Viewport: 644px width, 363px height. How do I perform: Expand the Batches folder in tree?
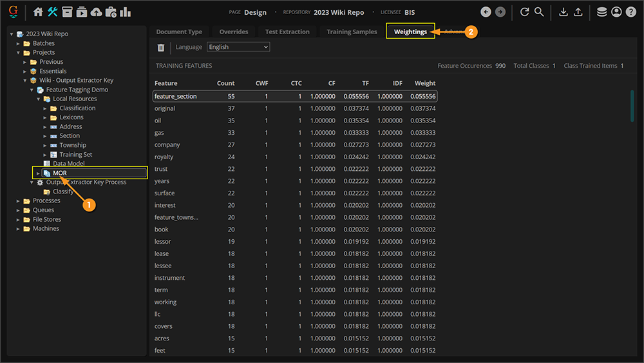pos(19,43)
